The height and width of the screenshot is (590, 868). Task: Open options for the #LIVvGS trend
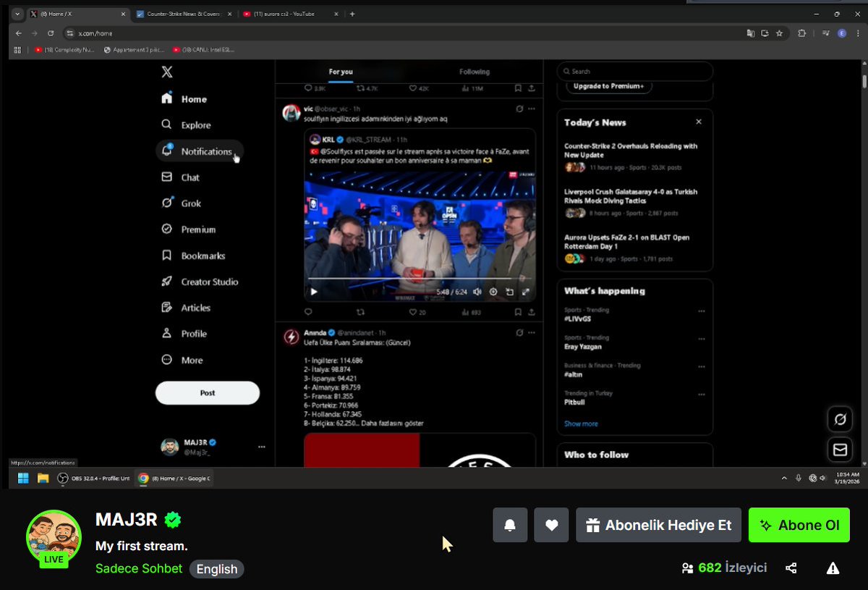point(702,311)
